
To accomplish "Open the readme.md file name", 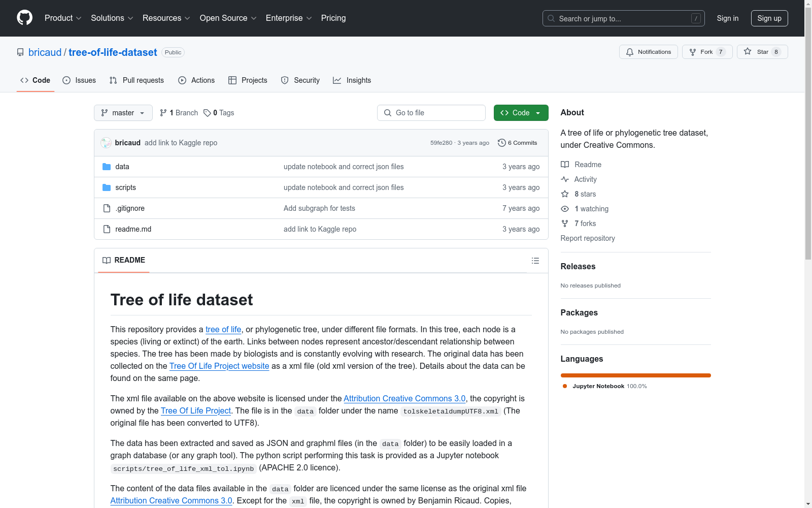I will [133, 229].
